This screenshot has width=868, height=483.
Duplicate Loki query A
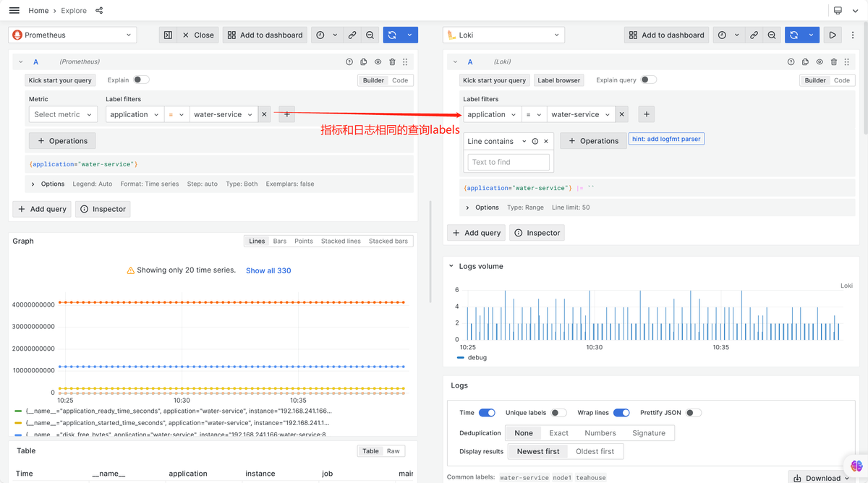click(805, 62)
